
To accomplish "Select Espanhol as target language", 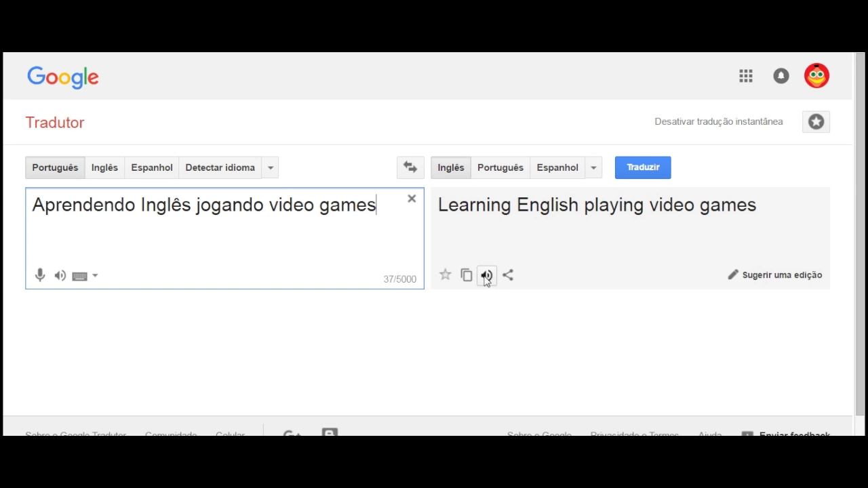I will 557,167.
